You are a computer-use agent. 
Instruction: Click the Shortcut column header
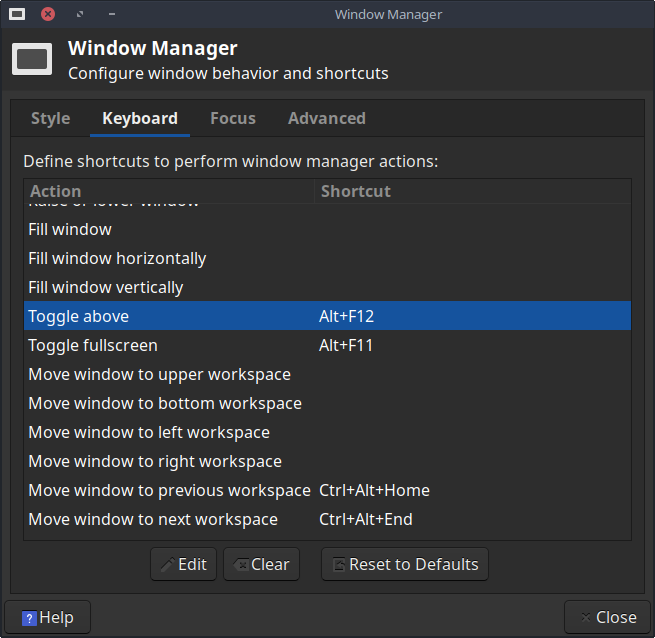click(472, 191)
